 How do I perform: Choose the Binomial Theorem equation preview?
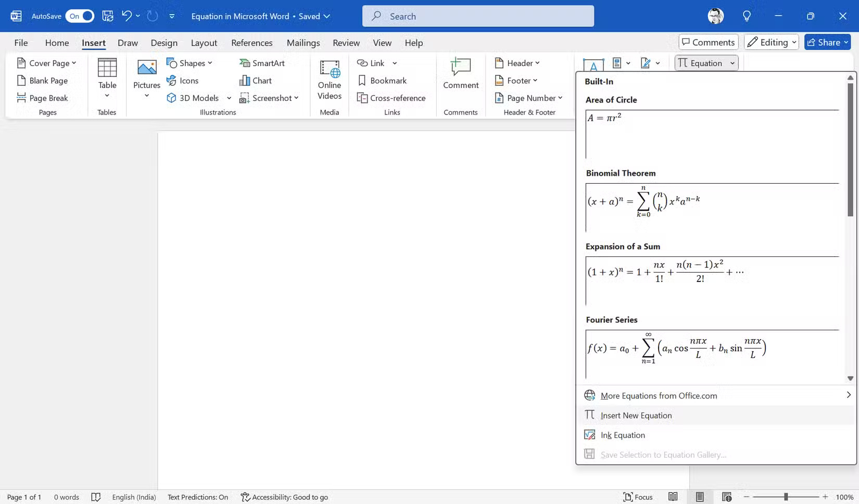(712, 207)
